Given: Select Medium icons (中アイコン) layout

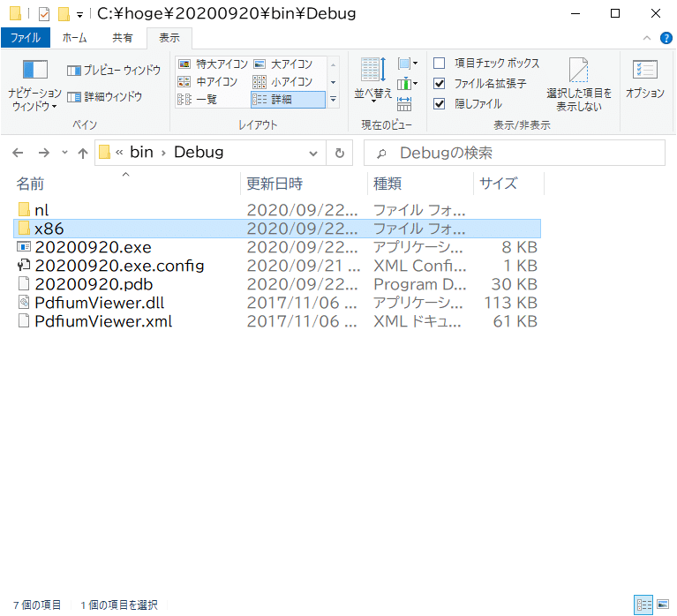Looking at the screenshot, I should point(214,81).
